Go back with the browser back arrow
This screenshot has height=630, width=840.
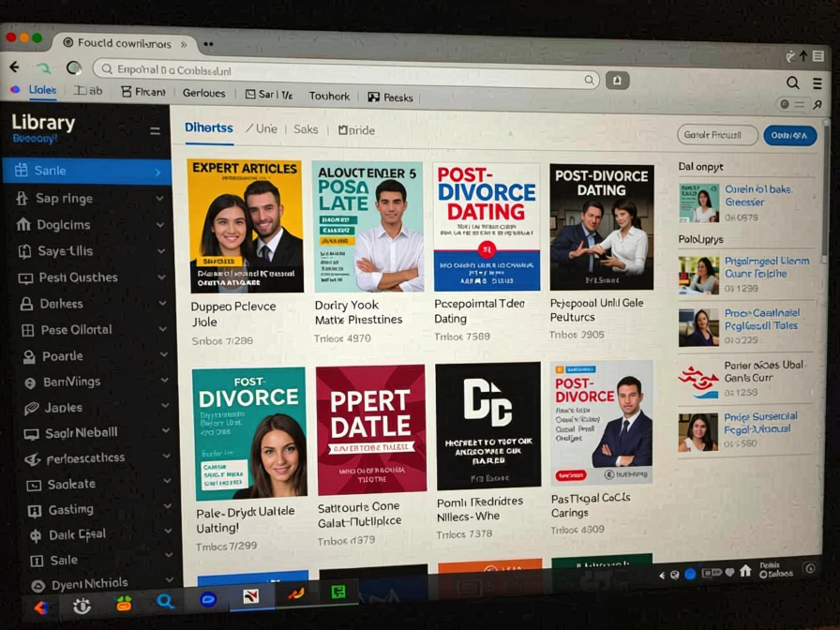14,67
